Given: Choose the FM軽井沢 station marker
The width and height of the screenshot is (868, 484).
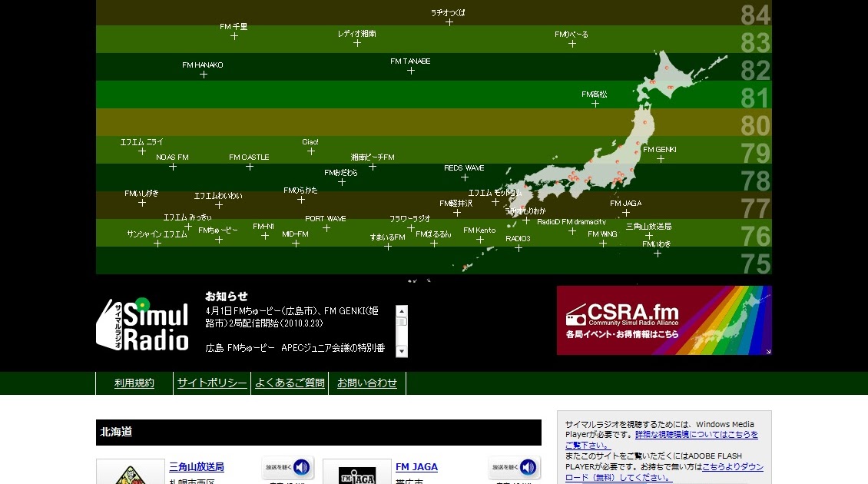Looking at the screenshot, I should 457,213.
